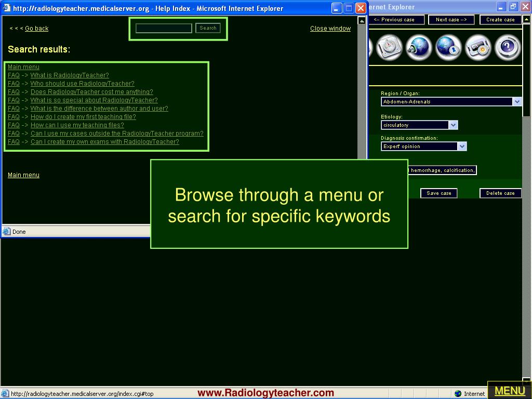The height and width of the screenshot is (399, 532).
Task: Click the Previous case button
Action: click(396, 20)
